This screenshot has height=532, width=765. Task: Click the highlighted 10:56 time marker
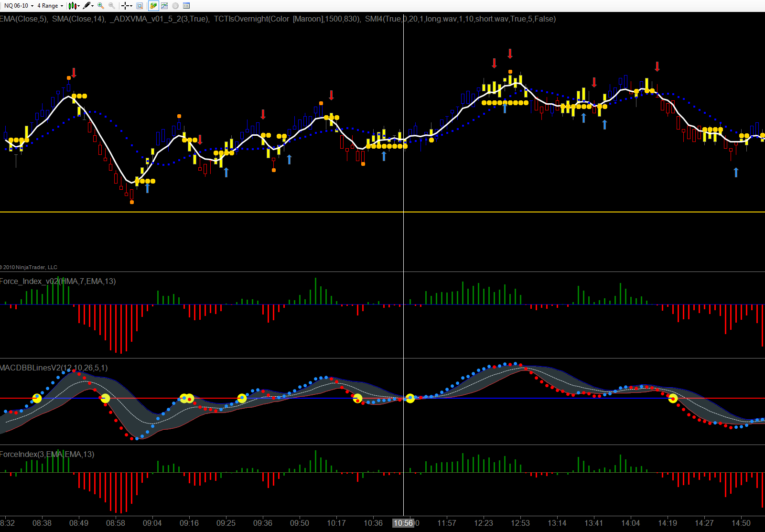pos(403,523)
